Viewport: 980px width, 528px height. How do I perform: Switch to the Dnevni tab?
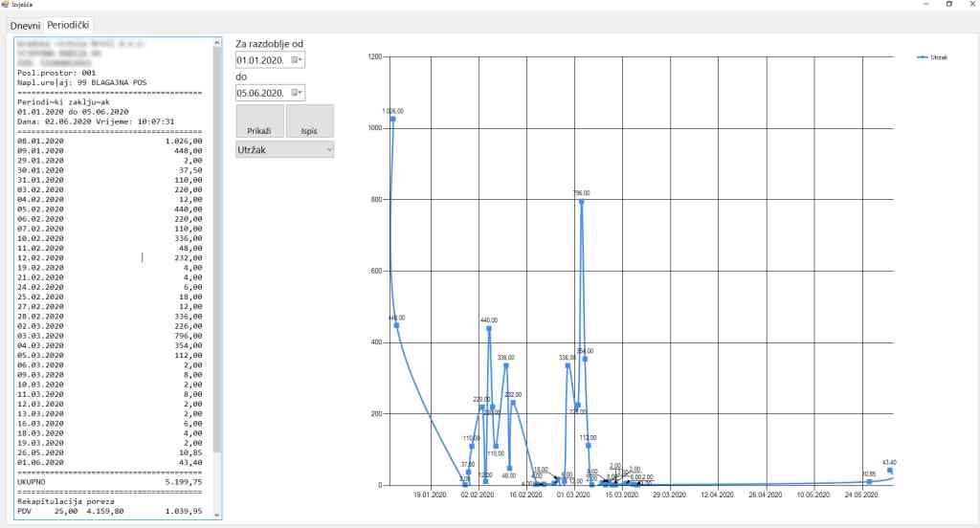[26, 24]
